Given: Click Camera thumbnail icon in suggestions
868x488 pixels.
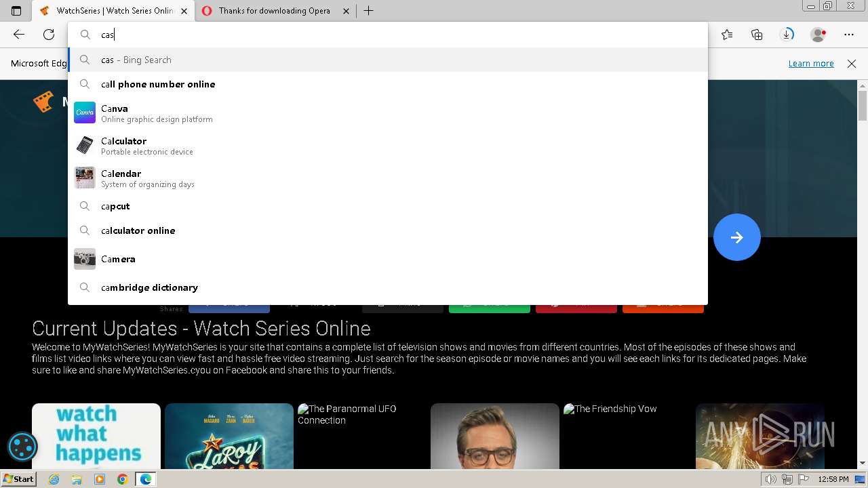Looking at the screenshot, I should tap(85, 259).
